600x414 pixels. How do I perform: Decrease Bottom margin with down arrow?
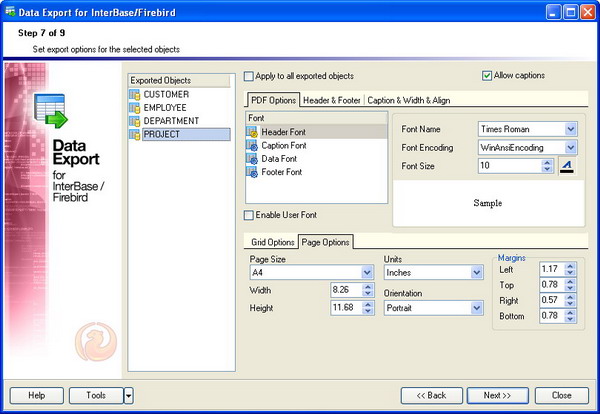[570, 319]
